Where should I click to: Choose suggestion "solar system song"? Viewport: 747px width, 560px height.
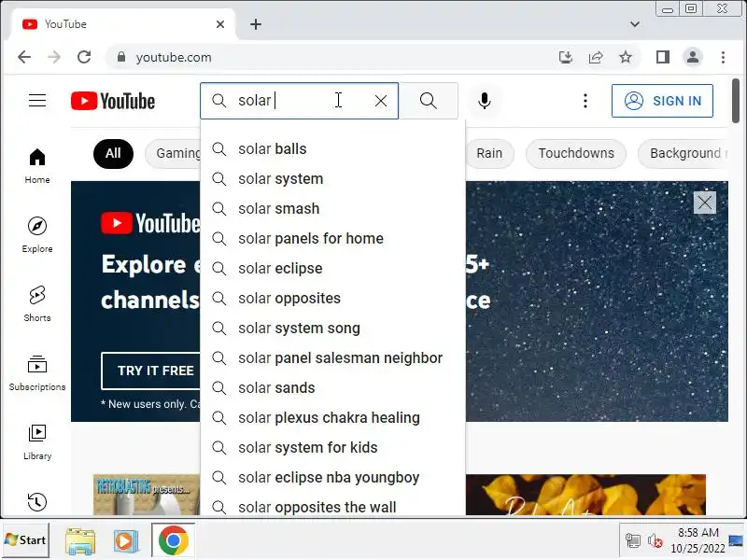point(332,329)
